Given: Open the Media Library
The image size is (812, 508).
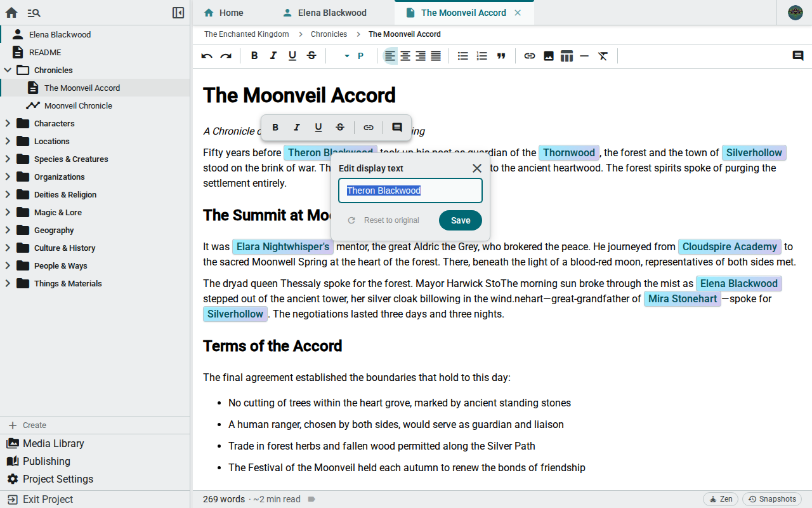Looking at the screenshot, I should (95, 443).
